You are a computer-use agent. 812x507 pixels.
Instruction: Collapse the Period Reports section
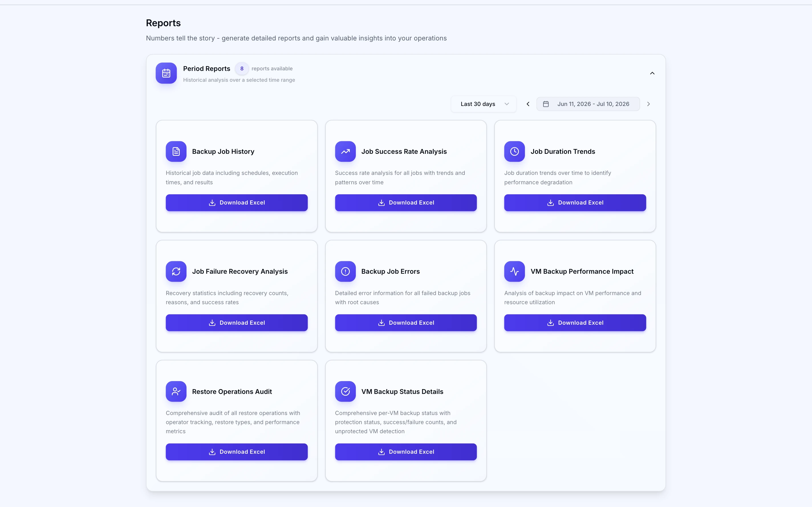[652, 73]
